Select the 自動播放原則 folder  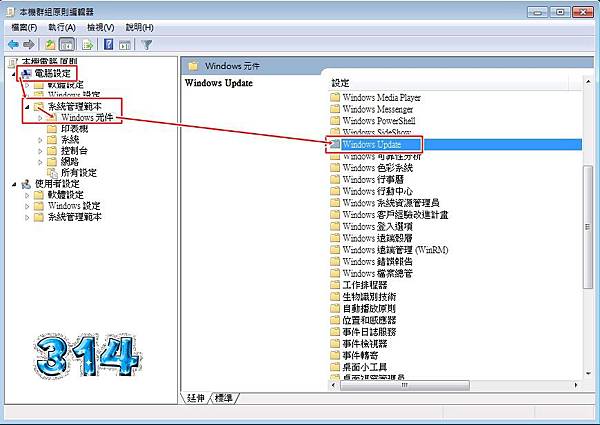pyautogui.click(x=369, y=308)
